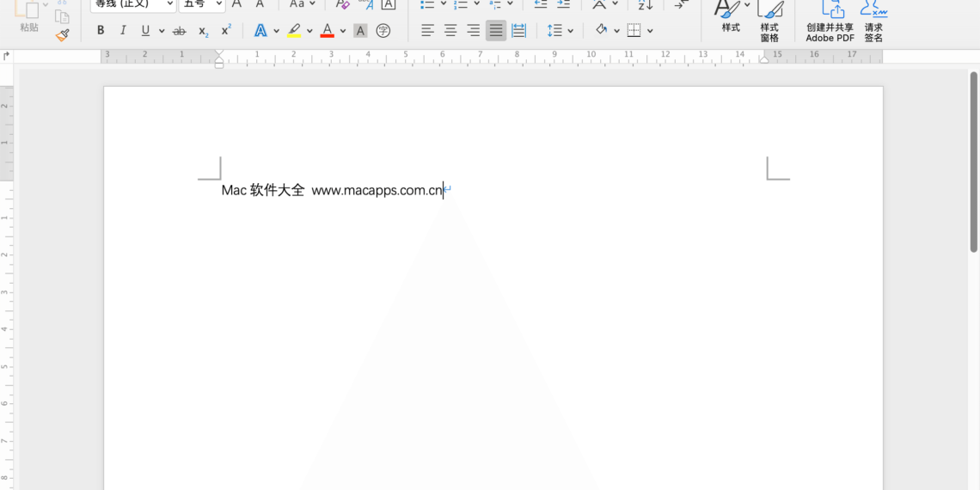Click the phonetic guide icon

tap(365, 4)
